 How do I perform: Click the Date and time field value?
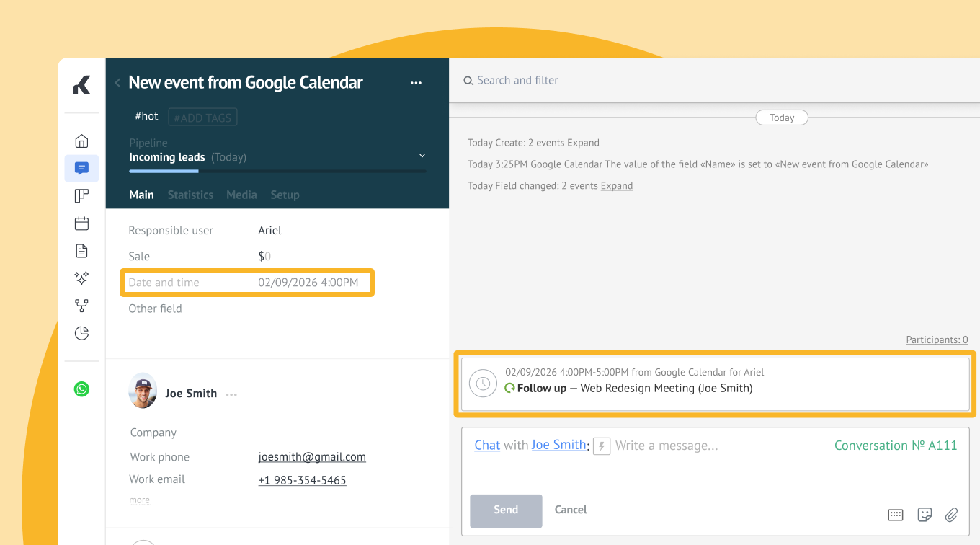(308, 283)
